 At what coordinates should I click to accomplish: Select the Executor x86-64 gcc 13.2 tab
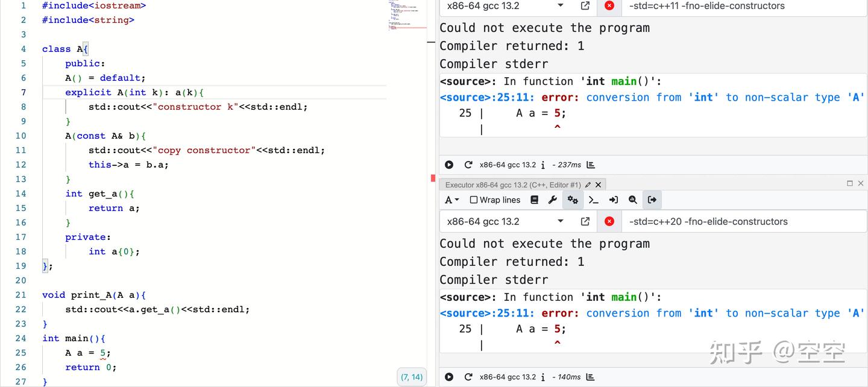tap(515, 184)
